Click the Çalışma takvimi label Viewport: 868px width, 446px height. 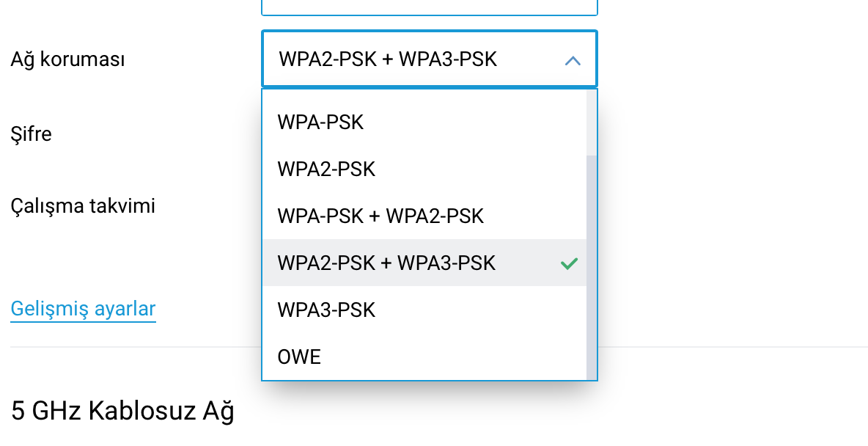tap(83, 206)
